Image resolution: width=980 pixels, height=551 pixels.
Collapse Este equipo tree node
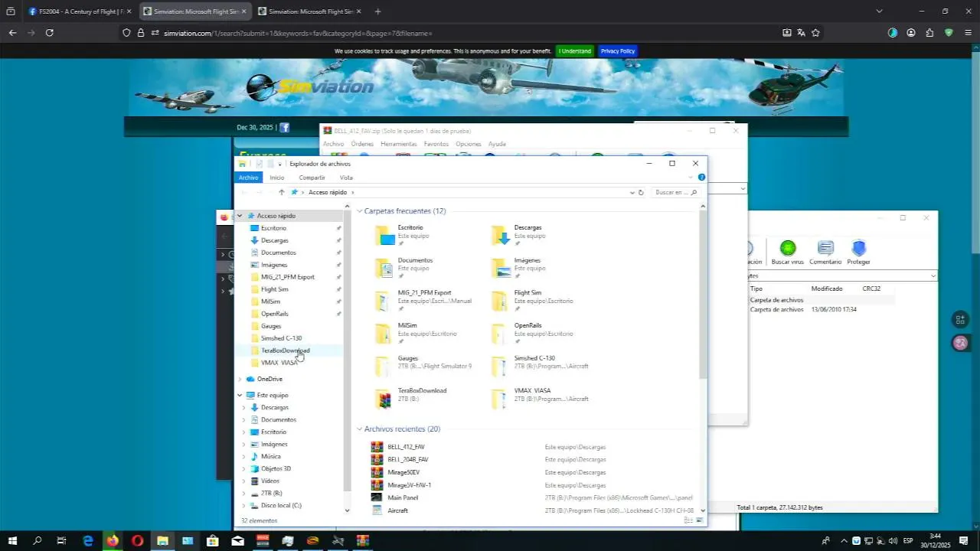click(x=240, y=395)
